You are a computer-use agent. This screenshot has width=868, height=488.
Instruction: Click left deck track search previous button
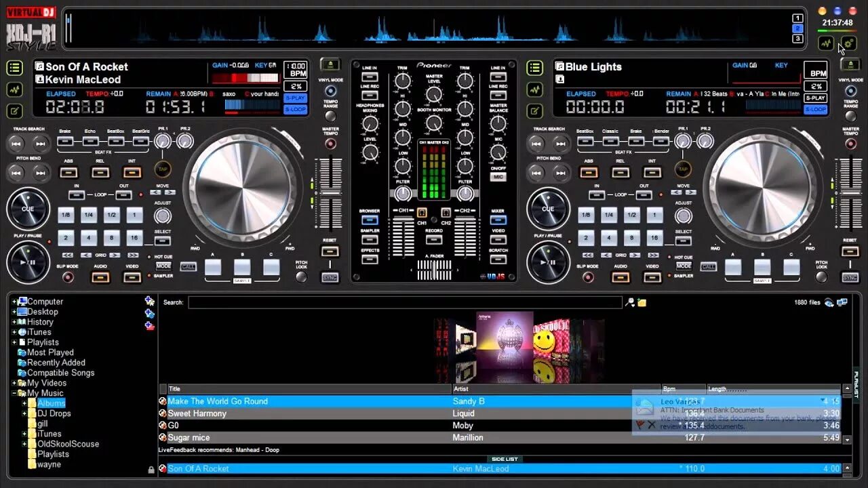(18, 144)
